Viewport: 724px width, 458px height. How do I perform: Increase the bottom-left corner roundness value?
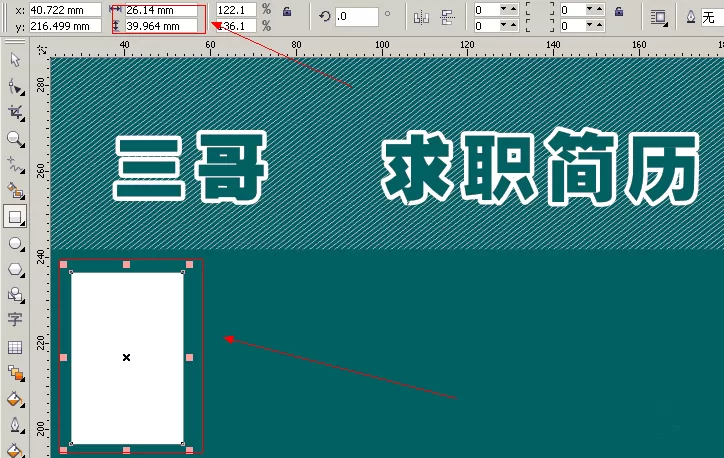(513, 25)
